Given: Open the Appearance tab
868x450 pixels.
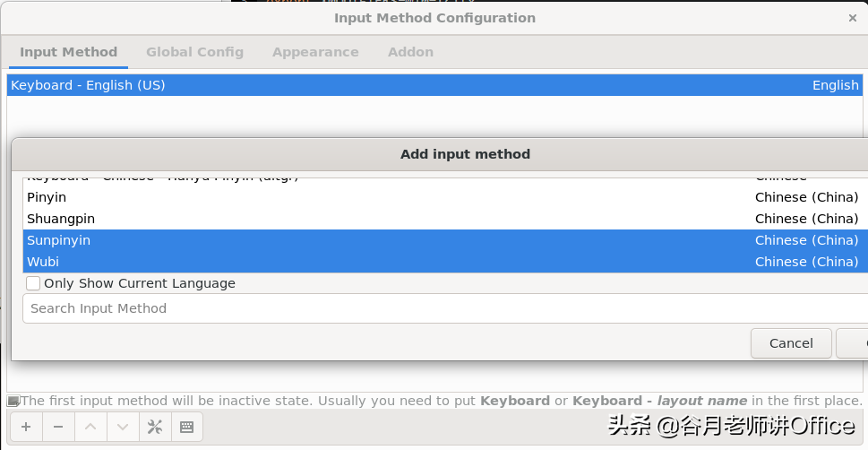Looking at the screenshot, I should [x=315, y=52].
